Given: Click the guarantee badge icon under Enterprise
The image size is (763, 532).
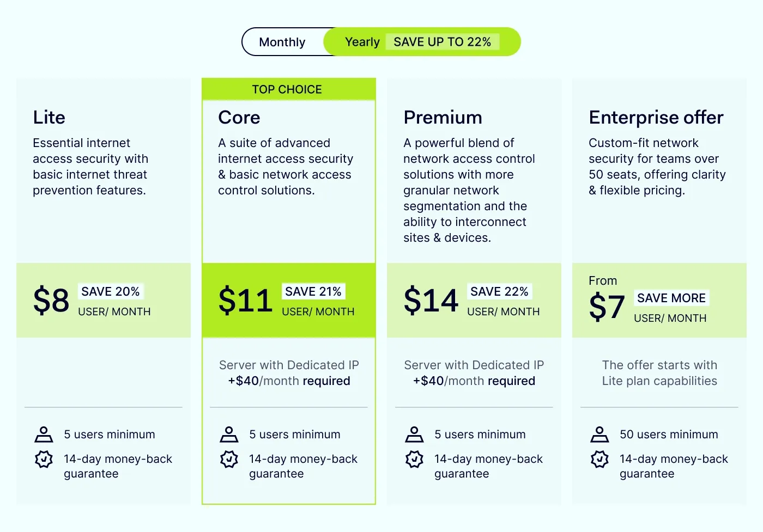Looking at the screenshot, I should click(x=599, y=459).
